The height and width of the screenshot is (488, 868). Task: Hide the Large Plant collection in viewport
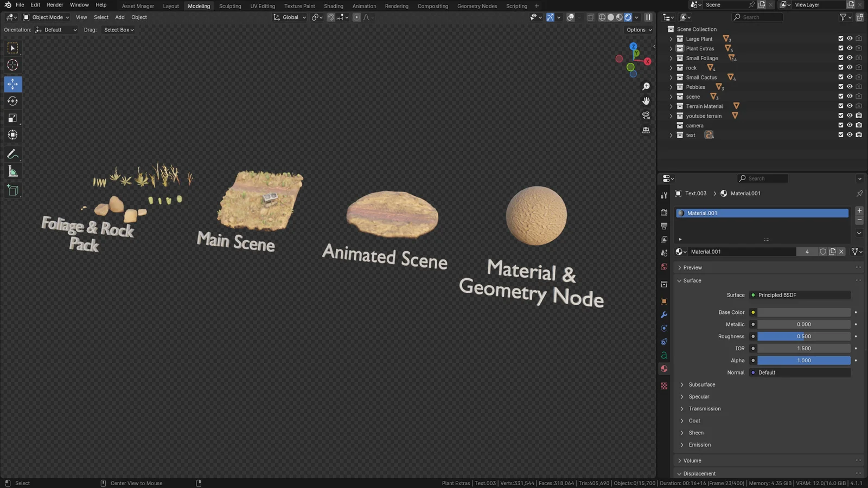850,39
